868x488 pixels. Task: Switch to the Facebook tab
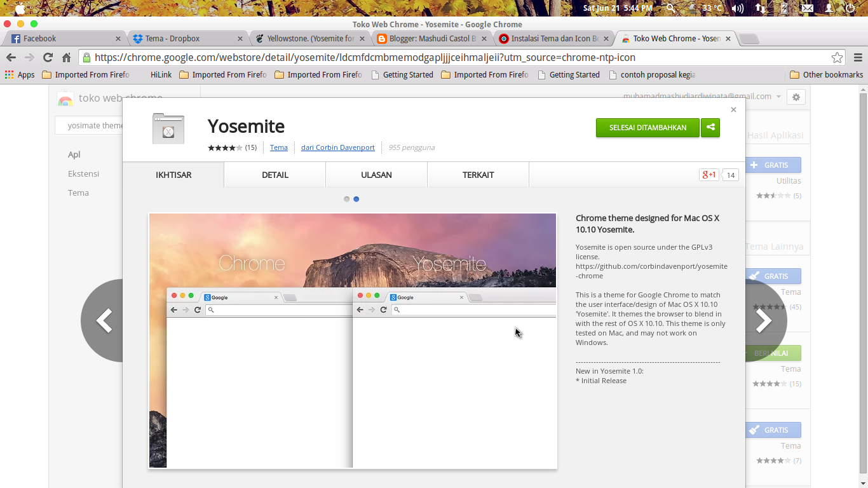point(65,39)
